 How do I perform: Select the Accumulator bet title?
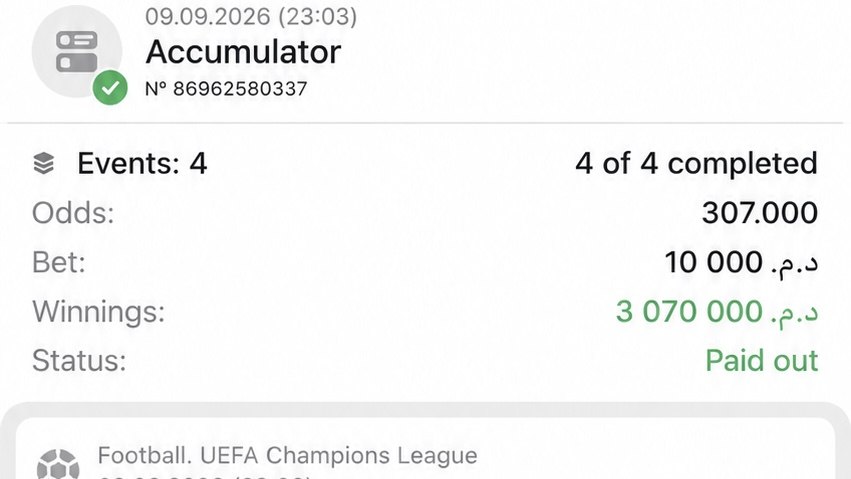point(243,52)
